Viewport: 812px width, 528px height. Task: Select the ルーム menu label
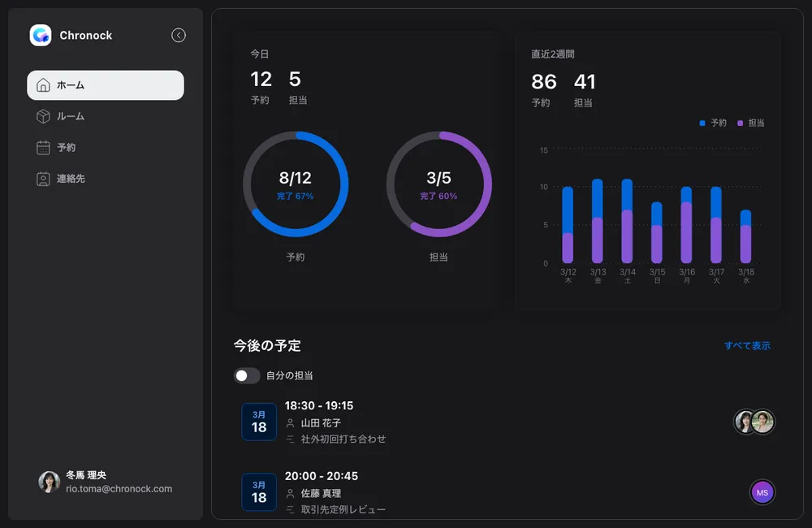(71, 116)
